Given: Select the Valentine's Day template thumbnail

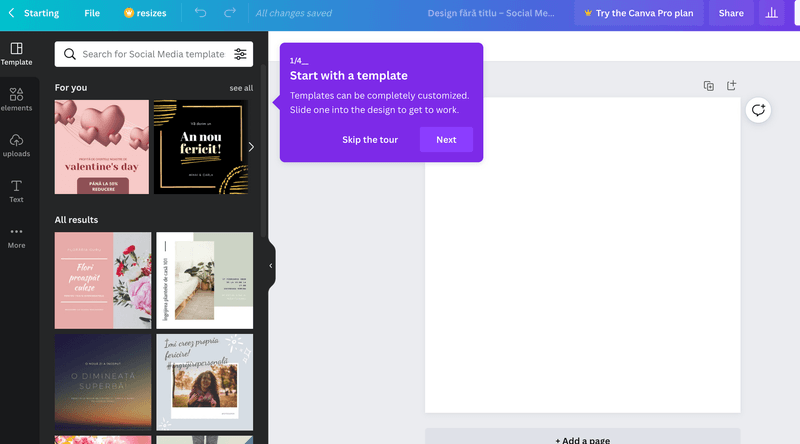Looking at the screenshot, I should 101,147.
